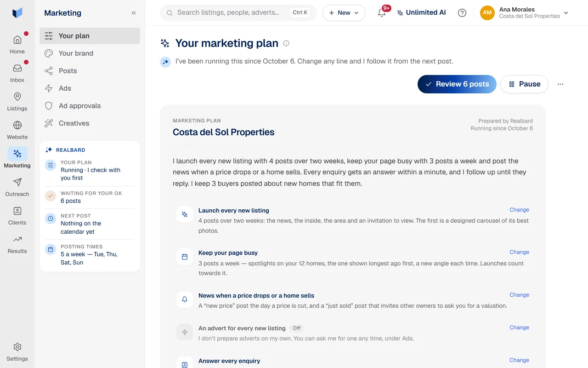Image resolution: width=588 pixels, height=368 pixels.
Task: Open Clients in the left rail
Action: coord(17,215)
